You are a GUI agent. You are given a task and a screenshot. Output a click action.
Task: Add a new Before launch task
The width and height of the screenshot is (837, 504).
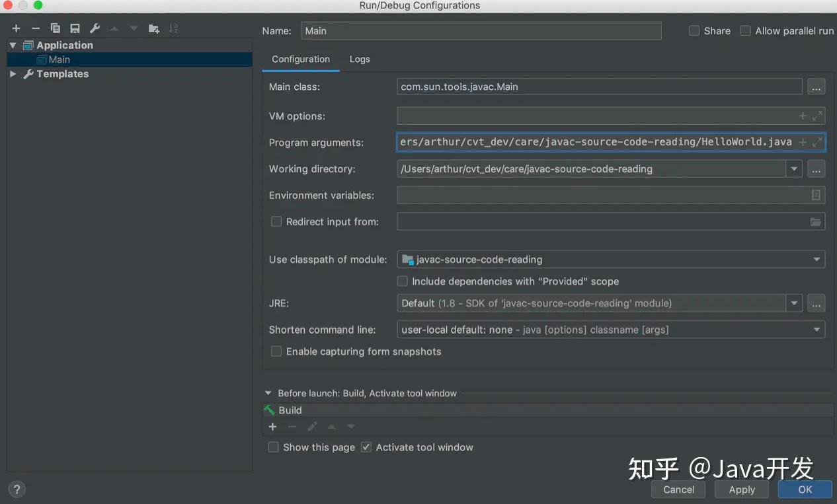point(272,426)
